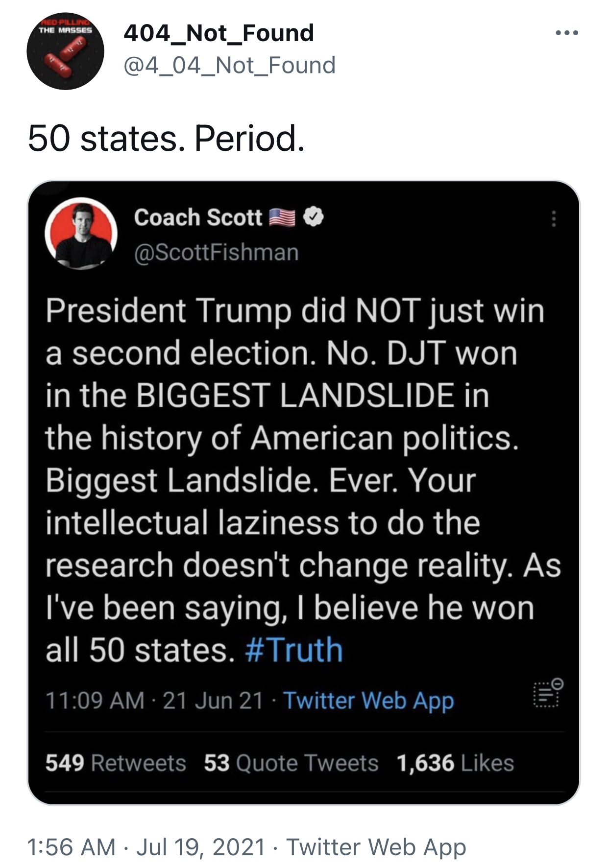Click the 11:09 AM · 21 Jun 21 timestamp
Image resolution: width=608 pixels, height=868 pixels.
coord(155,701)
